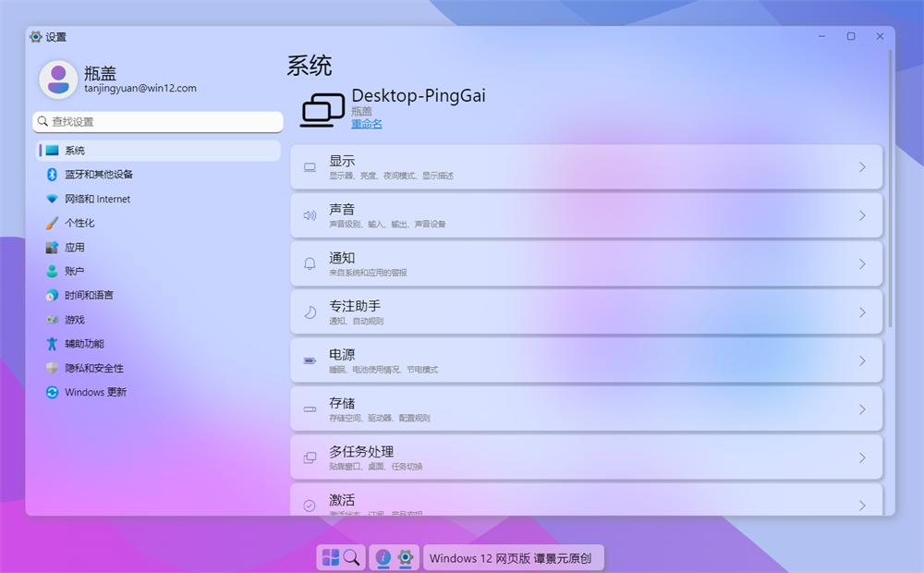Viewport: 924px width, 573px height.
Task: Open Windows Update section
Action: 94,392
